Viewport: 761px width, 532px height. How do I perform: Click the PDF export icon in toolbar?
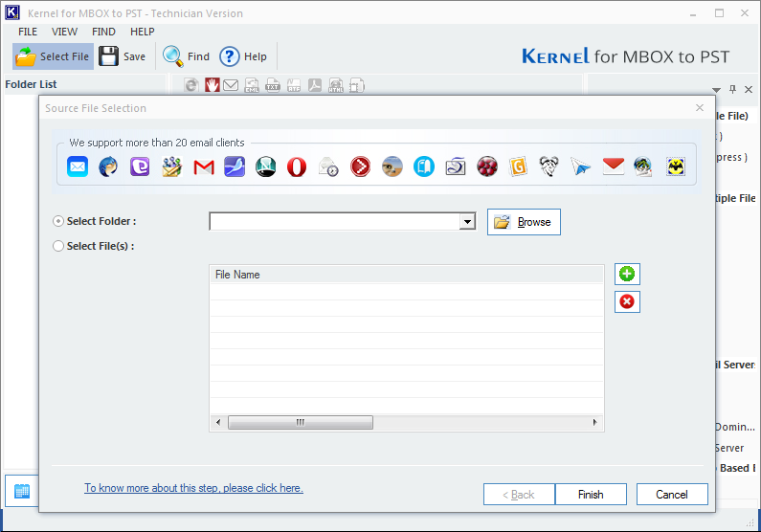point(315,85)
